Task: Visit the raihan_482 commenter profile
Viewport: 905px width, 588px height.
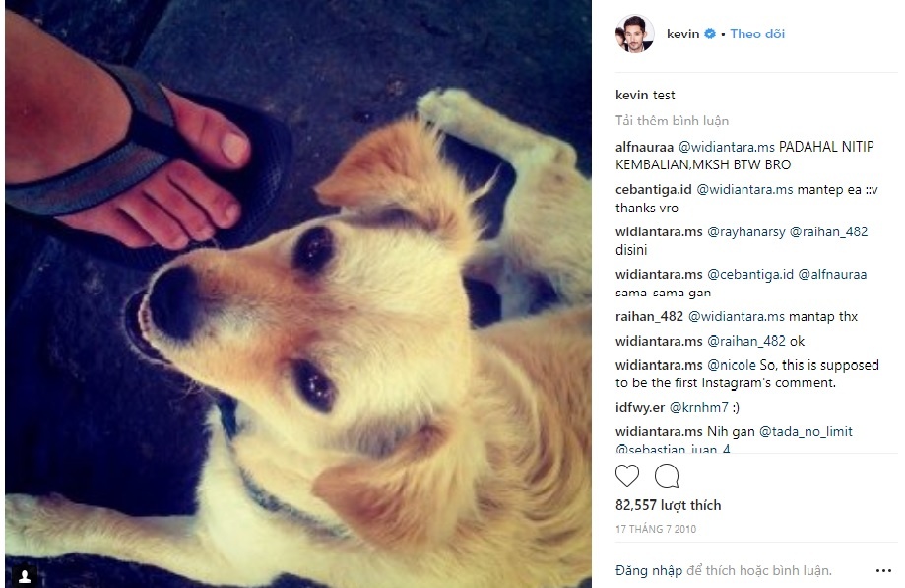Action: (x=649, y=317)
